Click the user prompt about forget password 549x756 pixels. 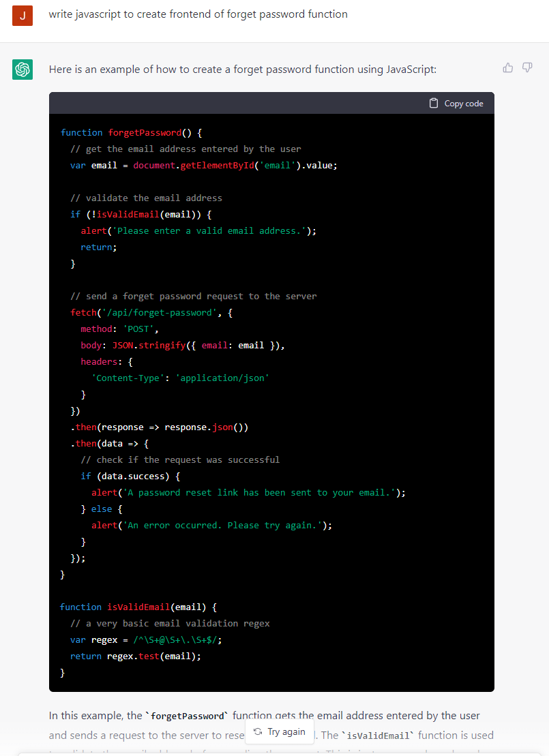(x=198, y=14)
